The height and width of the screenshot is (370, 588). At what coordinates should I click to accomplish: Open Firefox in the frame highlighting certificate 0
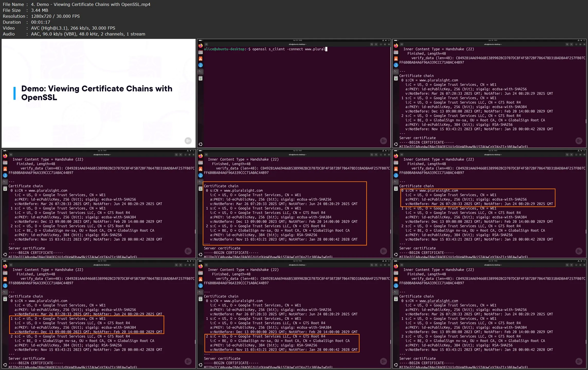point(396,156)
